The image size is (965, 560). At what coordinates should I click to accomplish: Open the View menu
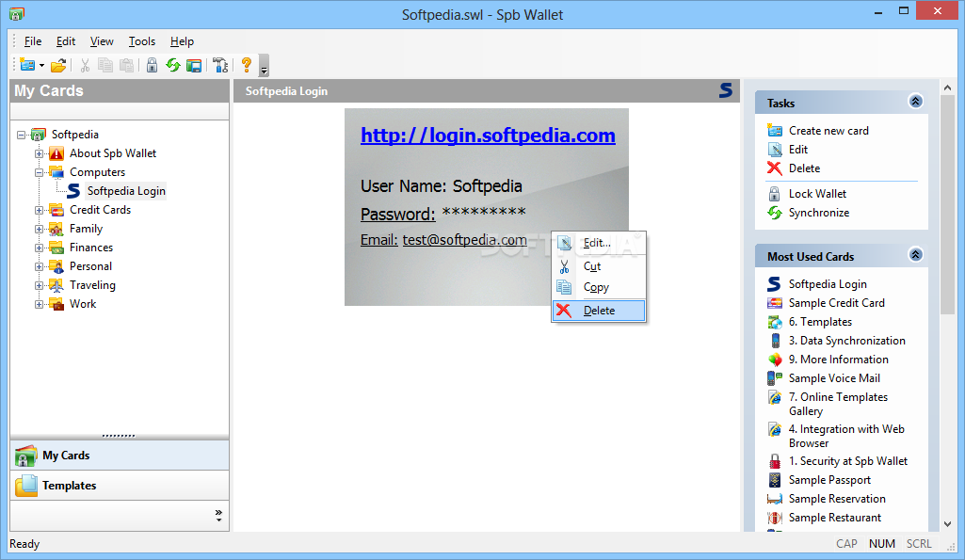pos(102,41)
